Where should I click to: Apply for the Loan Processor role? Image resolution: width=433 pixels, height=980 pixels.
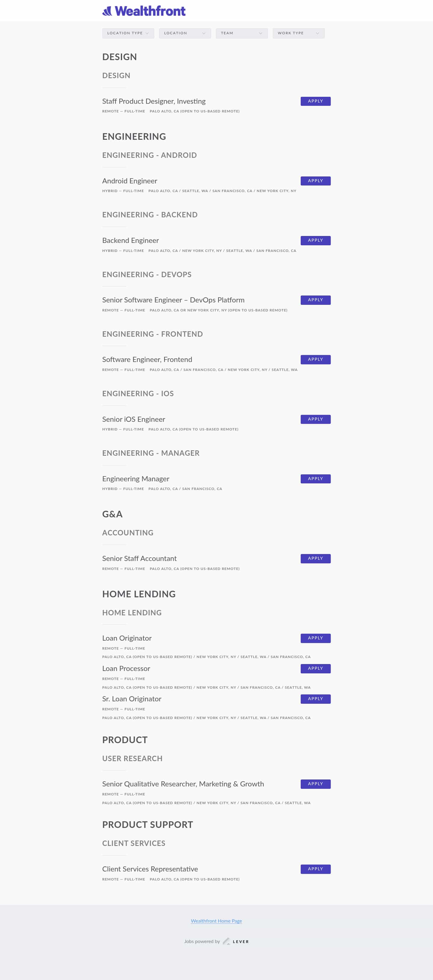click(315, 669)
